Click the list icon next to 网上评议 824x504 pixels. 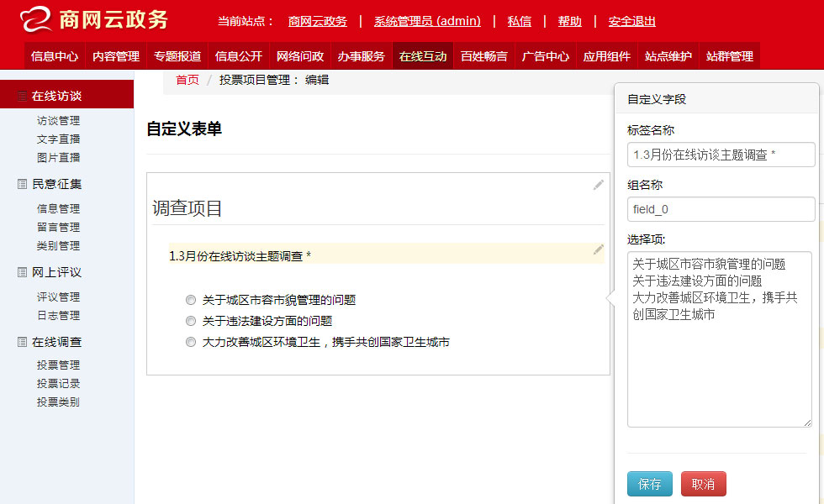pyautogui.click(x=22, y=272)
